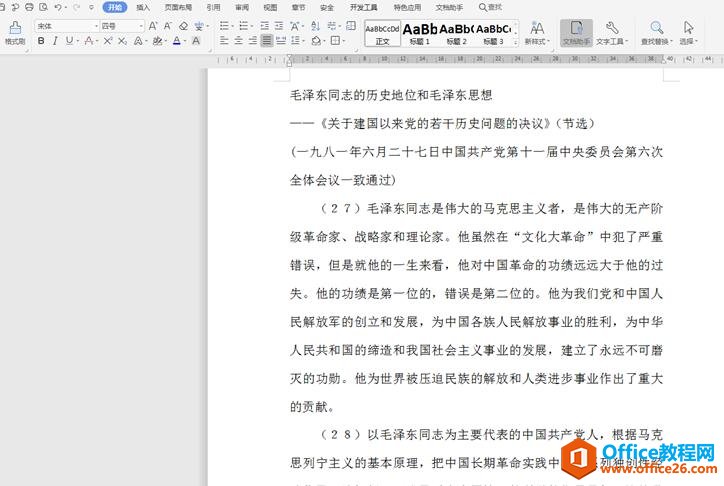Open the 视图 (View) tab
Viewport: 724px width, 486px height.
270,7
